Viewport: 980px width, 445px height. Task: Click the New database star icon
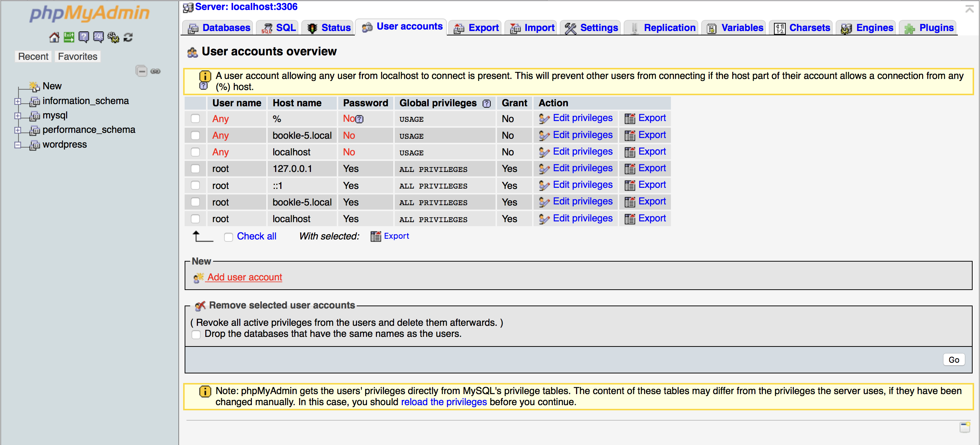click(35, 86)
